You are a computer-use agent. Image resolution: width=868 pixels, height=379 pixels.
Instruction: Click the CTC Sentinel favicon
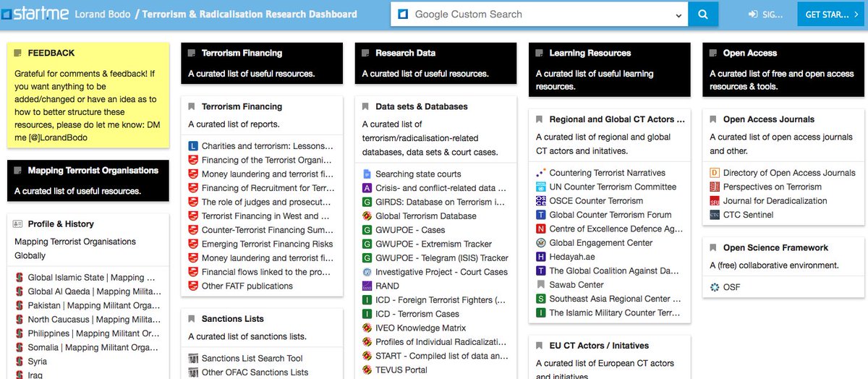(x=715, y=216)
